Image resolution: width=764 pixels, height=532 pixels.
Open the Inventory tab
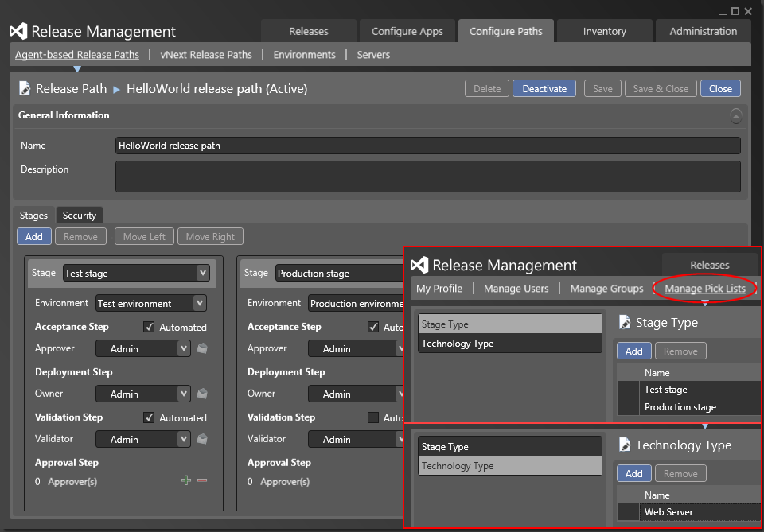point(604,31)
